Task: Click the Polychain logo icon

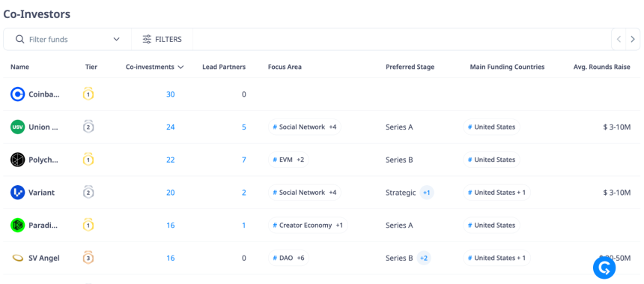Action: 18,160
